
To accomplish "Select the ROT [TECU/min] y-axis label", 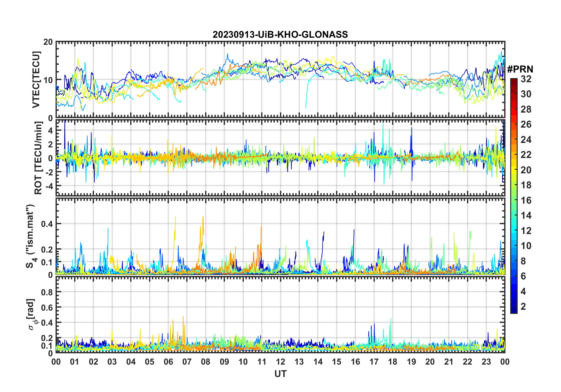I will point(38,158).
